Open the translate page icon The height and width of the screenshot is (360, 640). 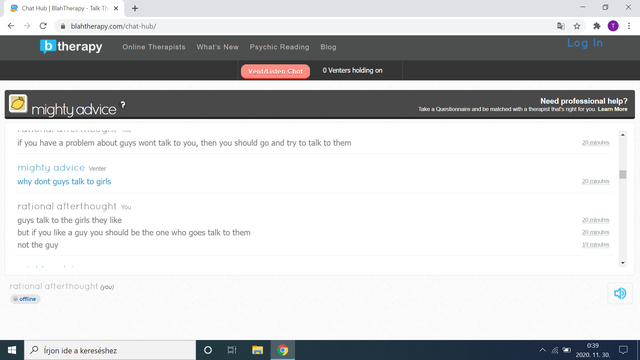561,26
